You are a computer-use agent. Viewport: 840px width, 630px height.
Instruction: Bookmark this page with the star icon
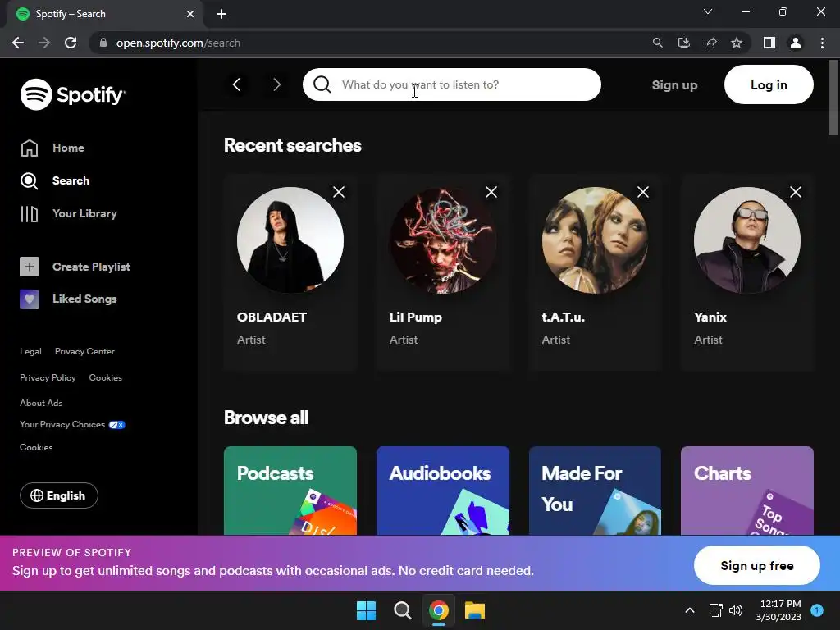point(737,43)
